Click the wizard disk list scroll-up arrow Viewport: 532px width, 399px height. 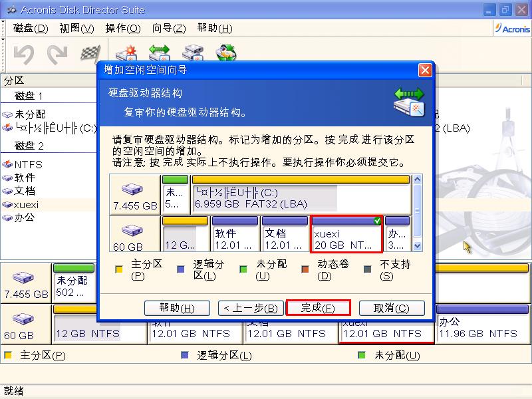[418, 179]
